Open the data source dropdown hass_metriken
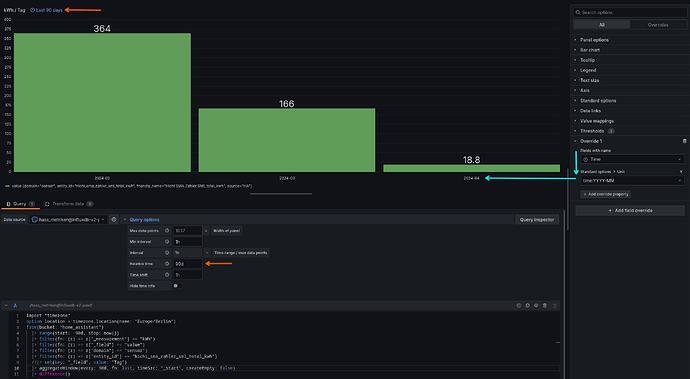690x379 pixels. click(x=69, y=219)
